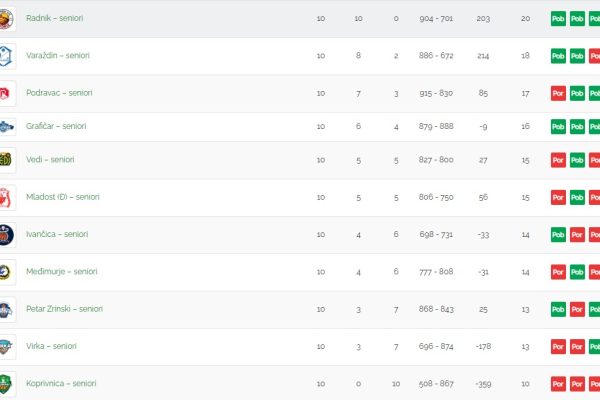Viewport: 600px width, 400px height.
Task: Click the Ivančica team logo
Action: (7, 235)
